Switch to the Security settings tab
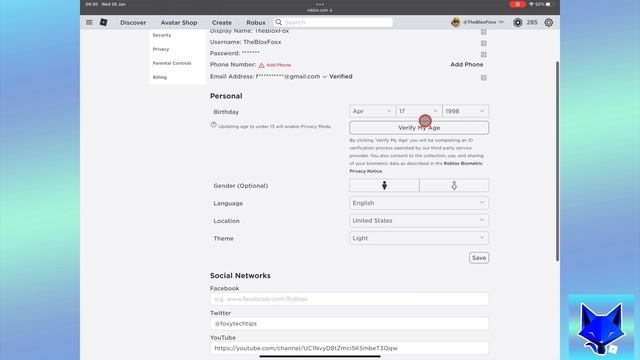The width and height of the screenshot is (640, 360). tap(162, 35)
